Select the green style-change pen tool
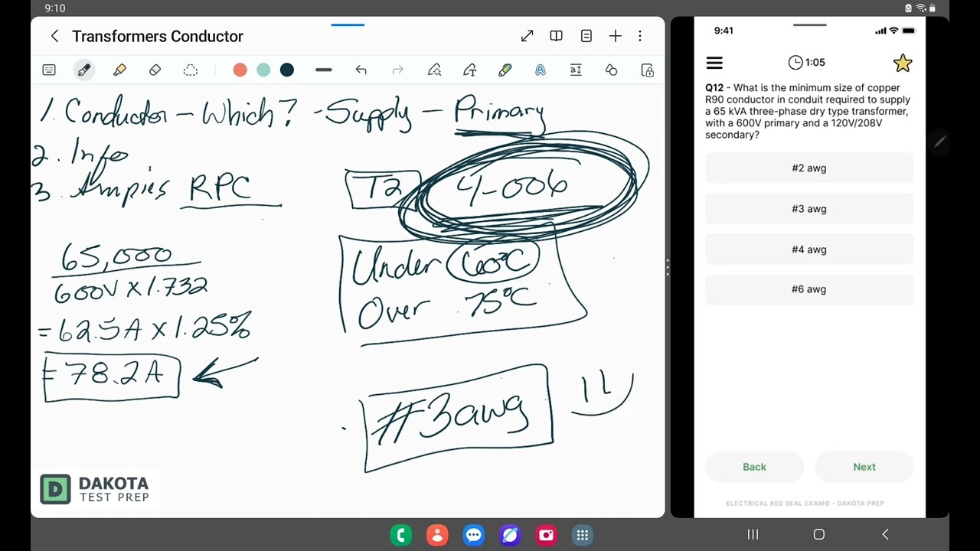This screenshot has height=551, width=980. coord(505,70)
